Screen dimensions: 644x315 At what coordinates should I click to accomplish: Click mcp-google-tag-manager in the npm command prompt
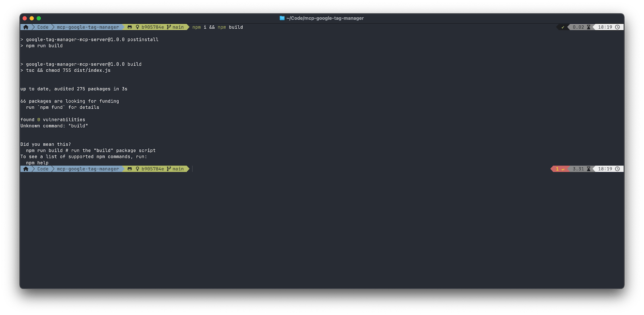pos(88,27)
